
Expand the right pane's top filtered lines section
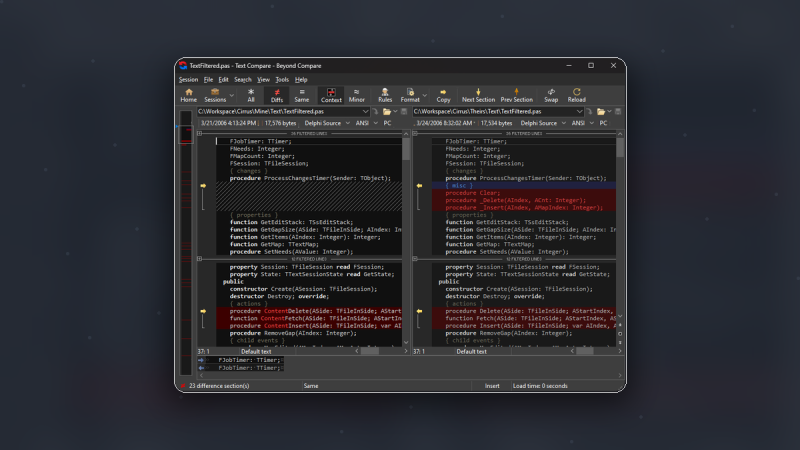(x=415, y=134)
